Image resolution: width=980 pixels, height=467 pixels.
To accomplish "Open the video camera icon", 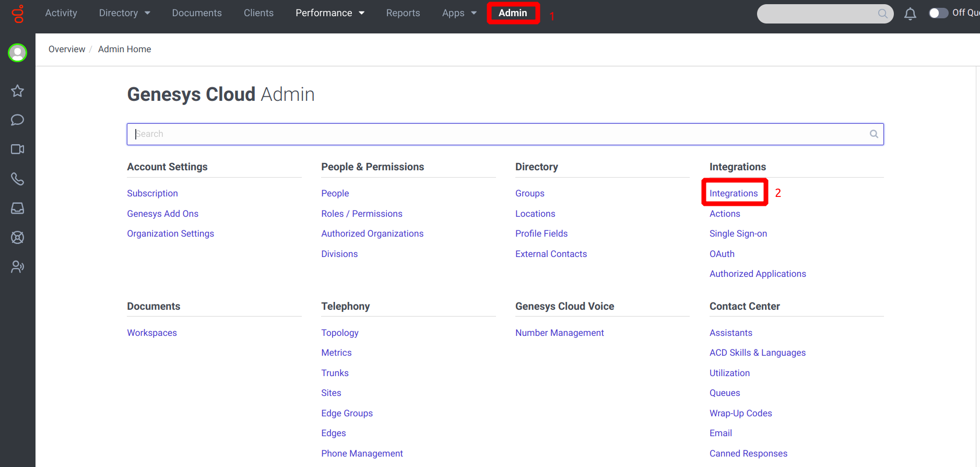I will coord(18,149).
